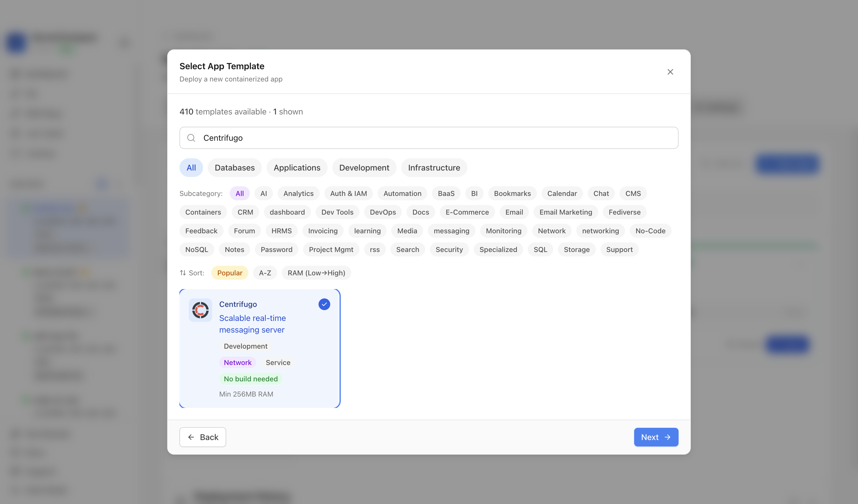This screenshot has width=858, height=504.
Task: Filter by Feedback subcategory
Action: click(x=201, y=231)
